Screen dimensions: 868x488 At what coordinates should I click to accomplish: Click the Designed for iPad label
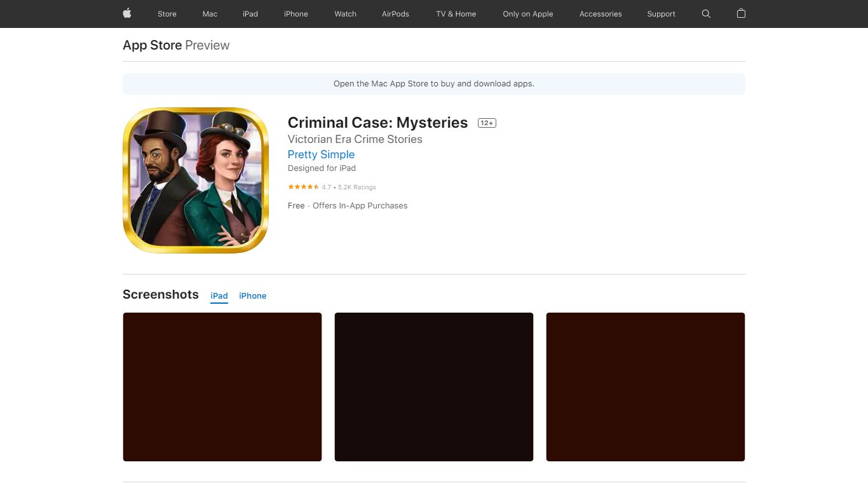point(322,168)
